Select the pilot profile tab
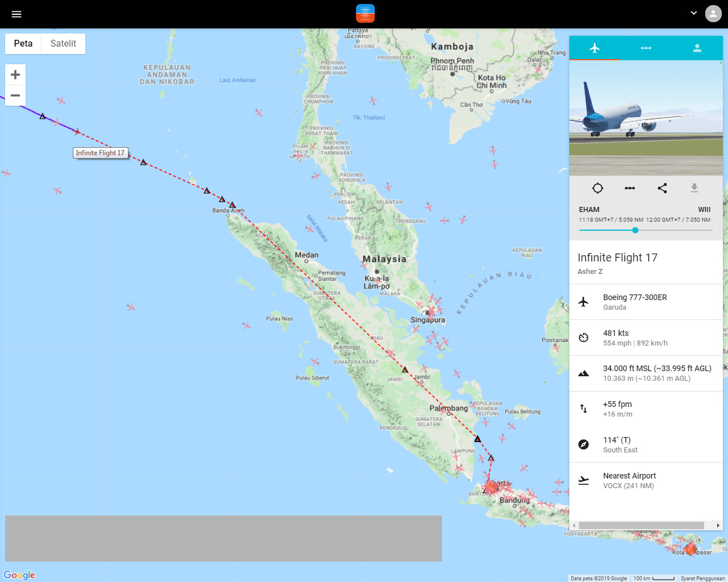 tap(697, 48)
